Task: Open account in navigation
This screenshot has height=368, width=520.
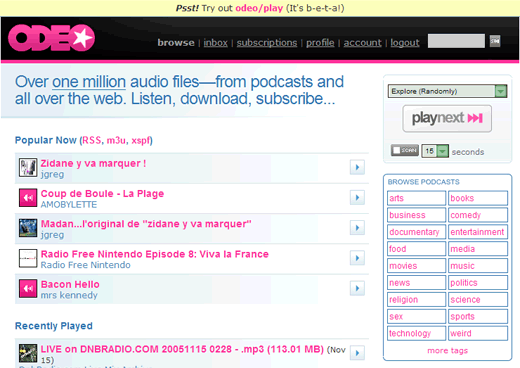Action: [x=363, y=43]
